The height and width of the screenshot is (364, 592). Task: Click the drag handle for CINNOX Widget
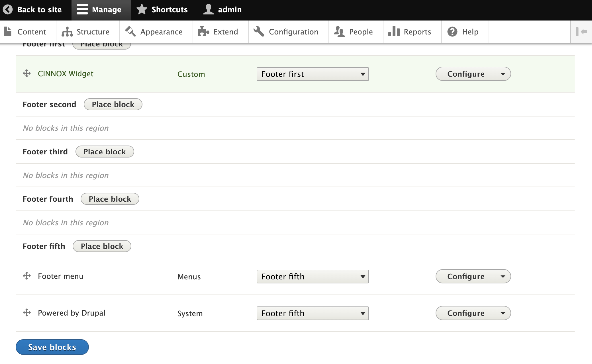click(27, 73)
